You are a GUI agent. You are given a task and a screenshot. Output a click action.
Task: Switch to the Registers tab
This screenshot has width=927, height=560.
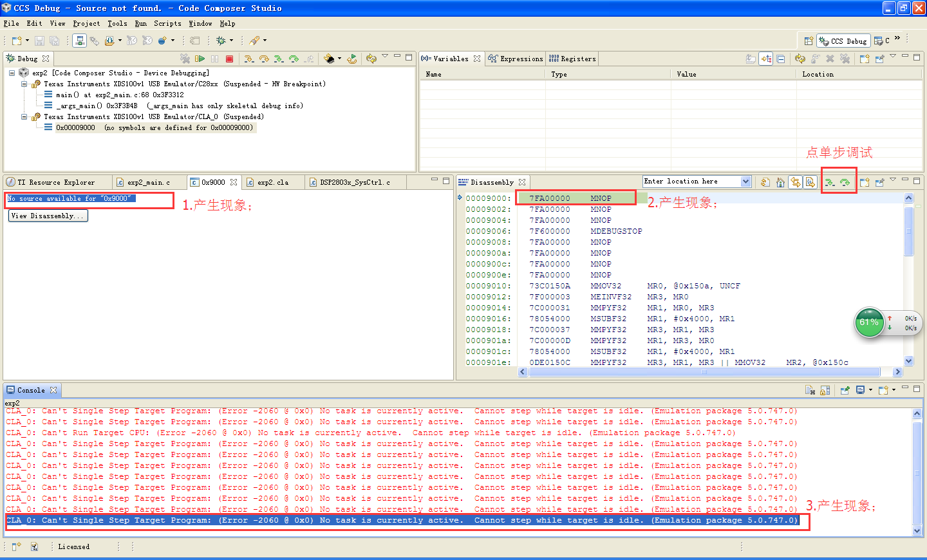(x=572, y=59)
